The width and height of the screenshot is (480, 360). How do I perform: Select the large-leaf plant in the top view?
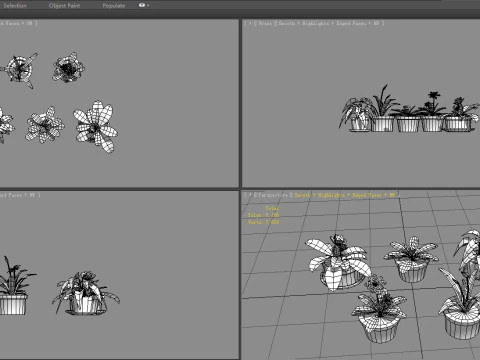(96, 127)
